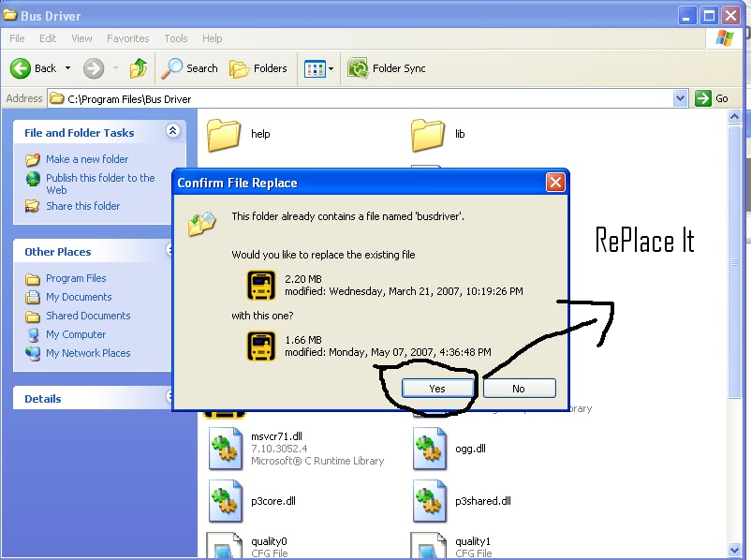Click the Other Places panel header
The image size is (751, 560).
[94, 251]
